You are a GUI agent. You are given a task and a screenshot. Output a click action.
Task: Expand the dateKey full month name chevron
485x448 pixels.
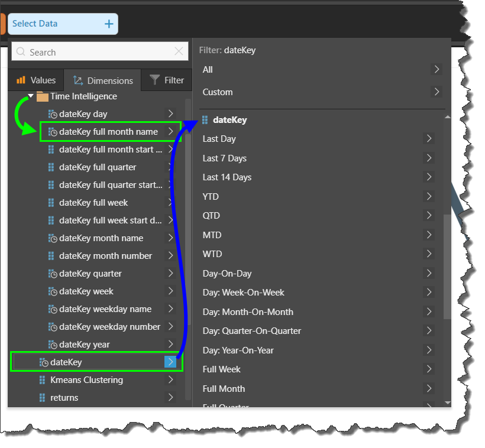tap(170, 131)
